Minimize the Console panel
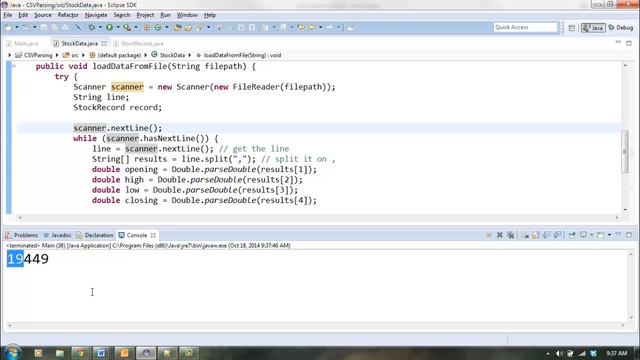This screenshot has width=640, height=360. (618, 235)
